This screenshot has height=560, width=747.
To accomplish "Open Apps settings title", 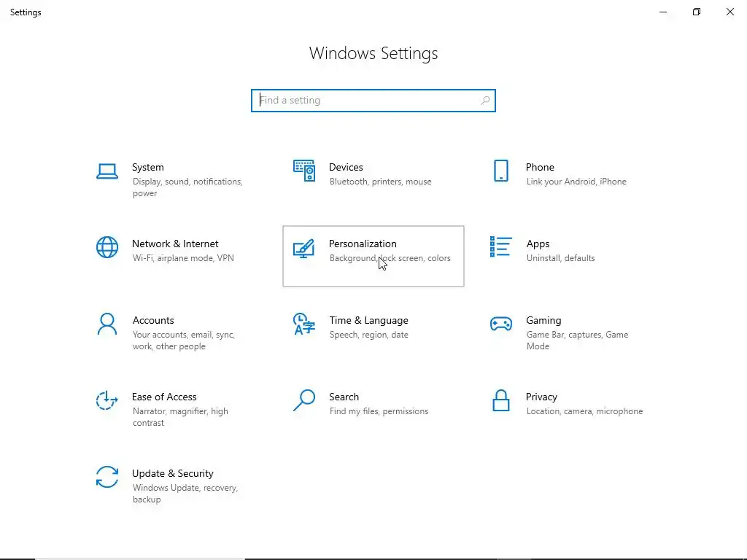I will pyautogui.click(x=538, y=244).
